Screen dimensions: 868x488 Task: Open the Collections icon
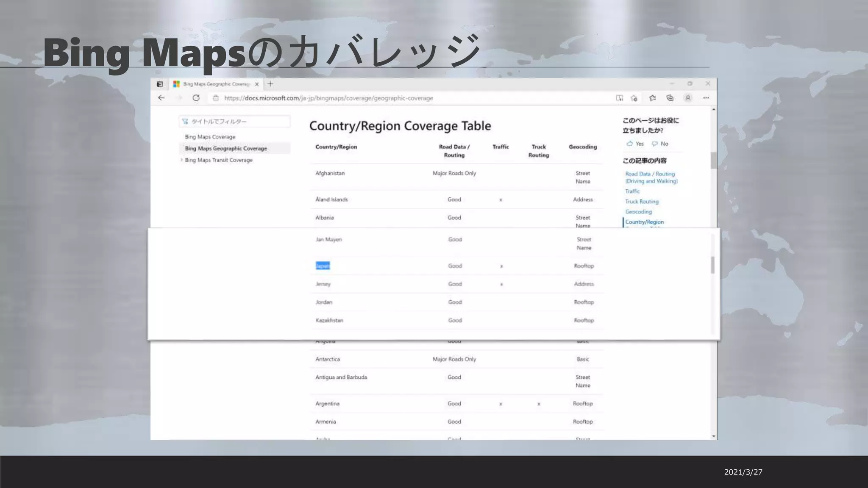(x=670, y=98)
